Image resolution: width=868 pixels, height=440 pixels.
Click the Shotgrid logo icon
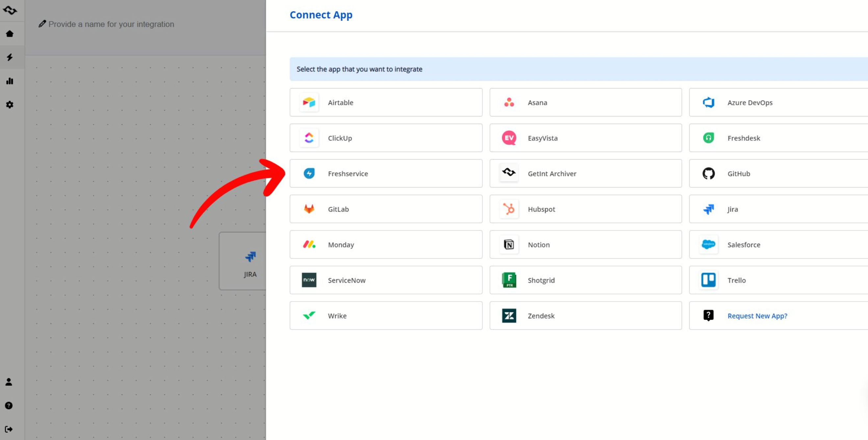pyautogui.click(x=509, y=280)
